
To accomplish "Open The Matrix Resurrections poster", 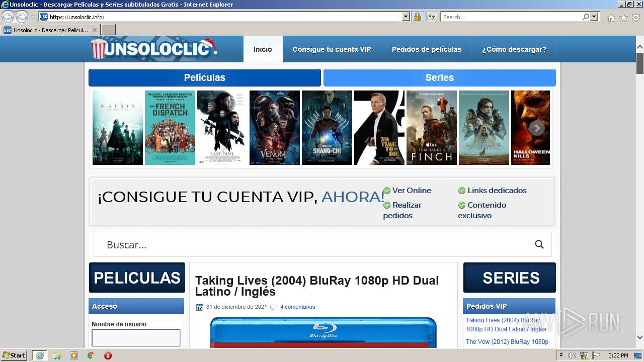I will click(x=118, y=128).
